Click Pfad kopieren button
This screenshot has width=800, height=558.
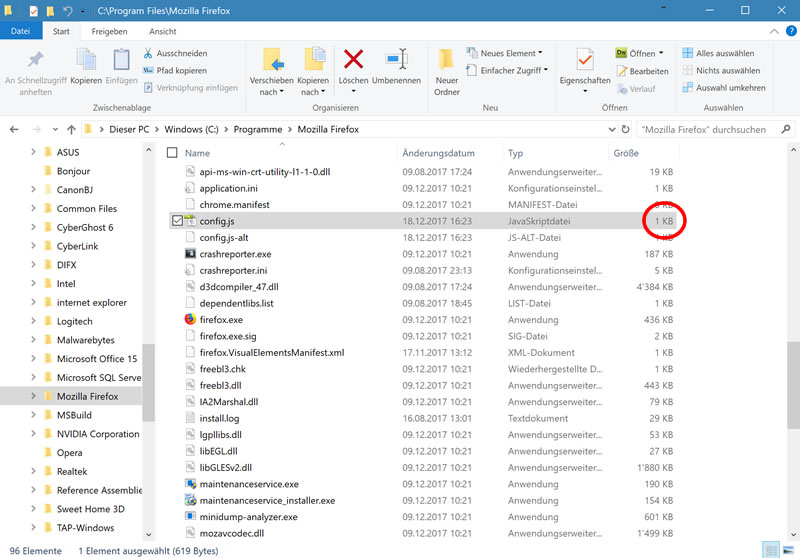click(181, 71)
